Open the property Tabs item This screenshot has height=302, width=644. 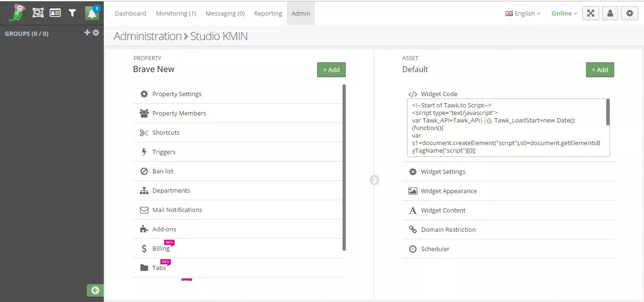(x=238, y=268)
